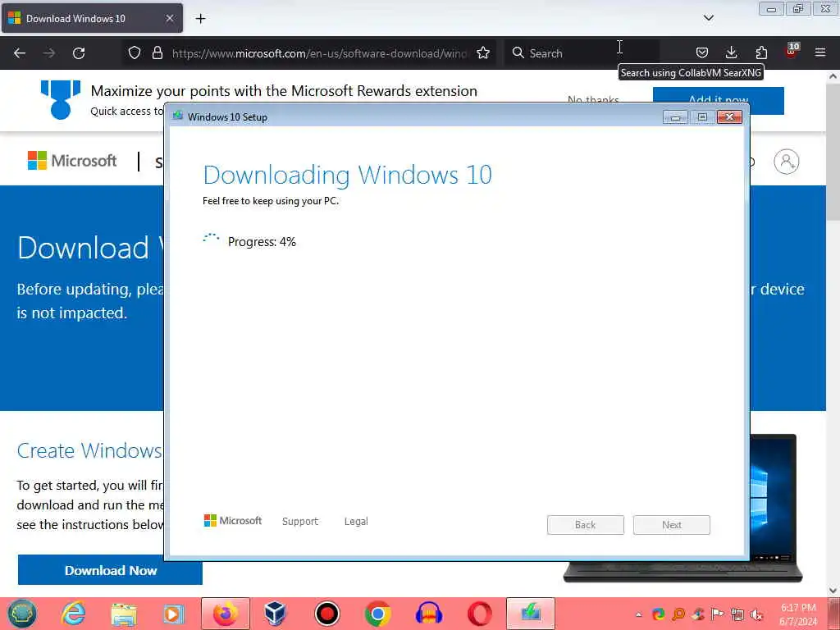Open a new tab with plus button
Viewport: 840px width, 630px height.
tap(200, 19)
